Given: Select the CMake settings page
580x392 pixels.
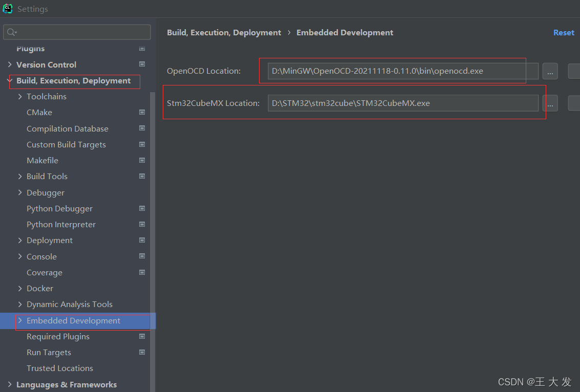Looking at the screenshot, I should 39,113.
